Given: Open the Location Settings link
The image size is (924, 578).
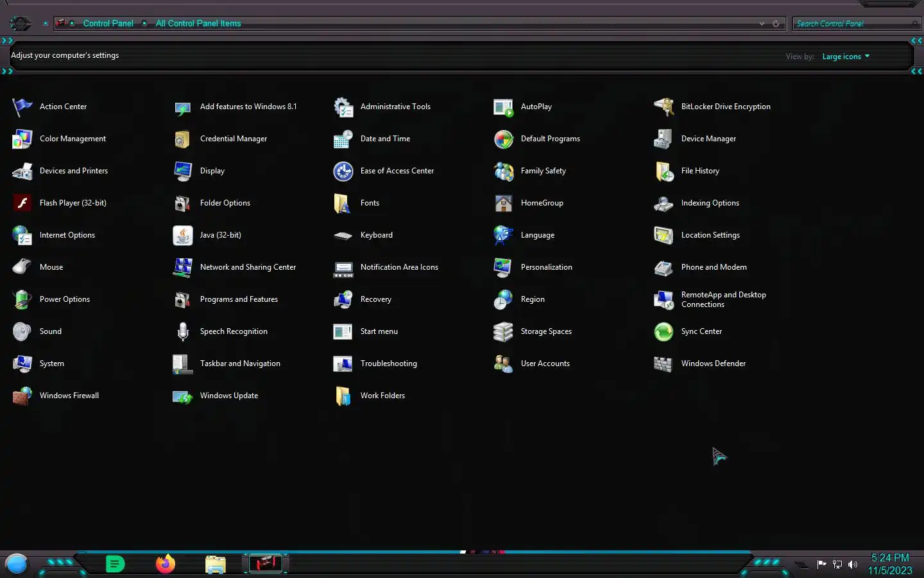Looking at the screenshot, I should 710,235.
